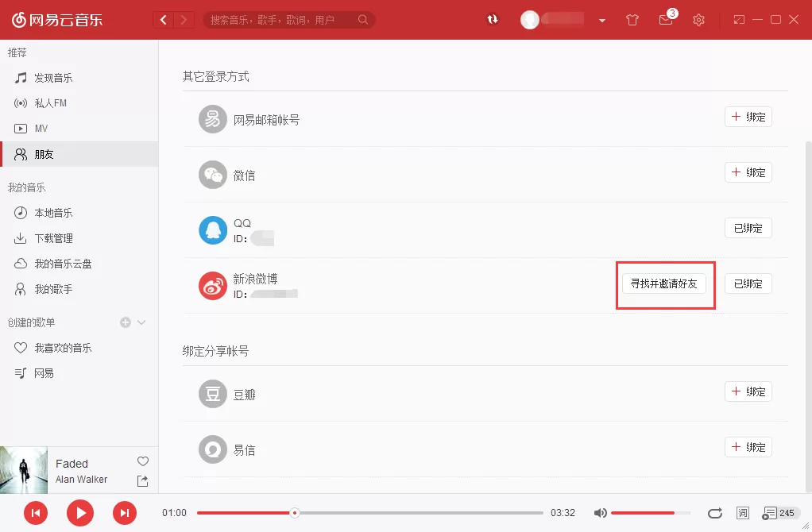Screen dimensions: 812x532
Task: Collapse the 创建的歌单 list chevron
Action: [x=141, y=322]
